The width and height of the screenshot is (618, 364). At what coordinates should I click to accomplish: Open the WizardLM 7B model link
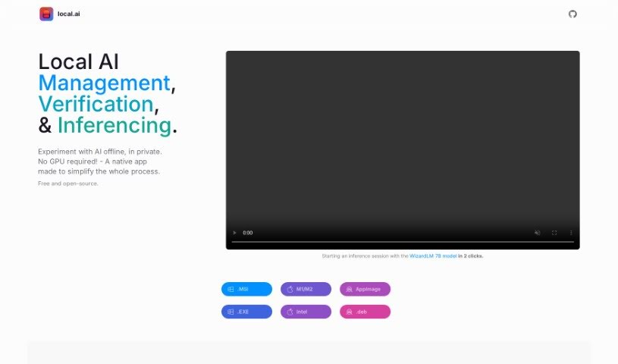(x=433, y=256)
